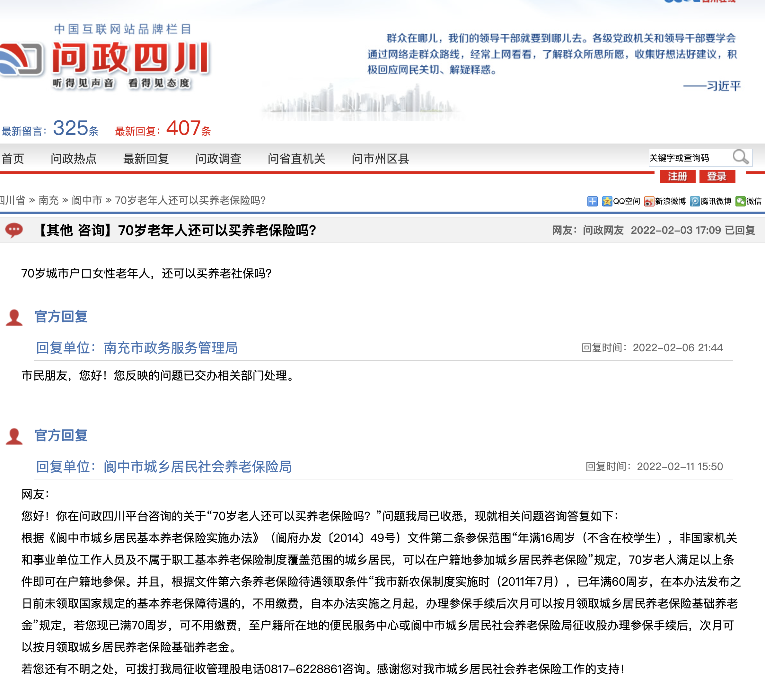Click the question text 70岁城市户口女性老年人

[85, 273]
